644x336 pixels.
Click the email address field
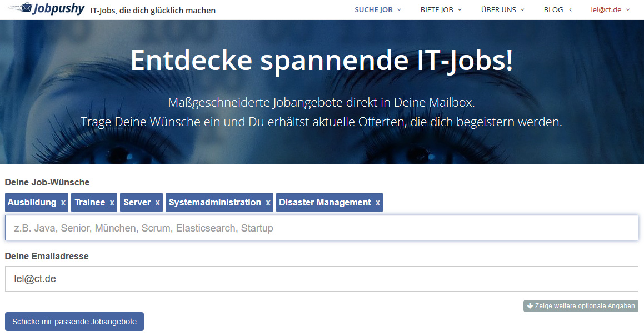coord(322,279)
